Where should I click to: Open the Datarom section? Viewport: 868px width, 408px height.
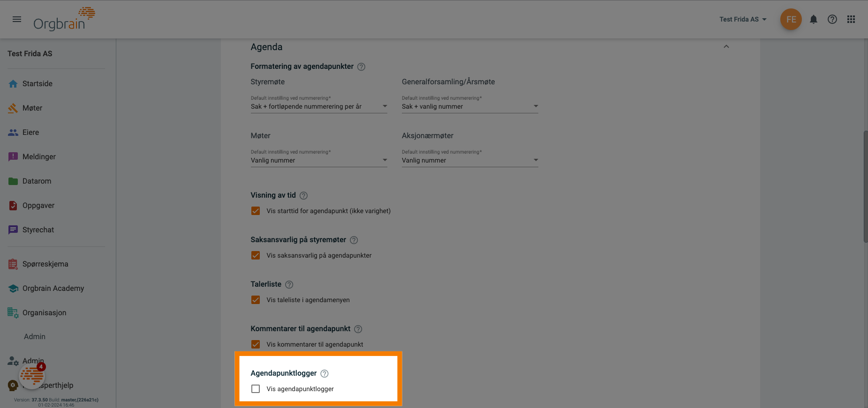[x=37, y=181]
